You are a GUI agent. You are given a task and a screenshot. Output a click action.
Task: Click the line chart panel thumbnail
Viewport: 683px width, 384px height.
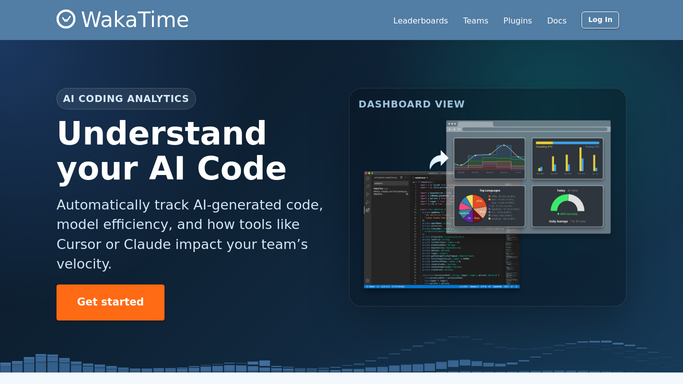(489, 158)
